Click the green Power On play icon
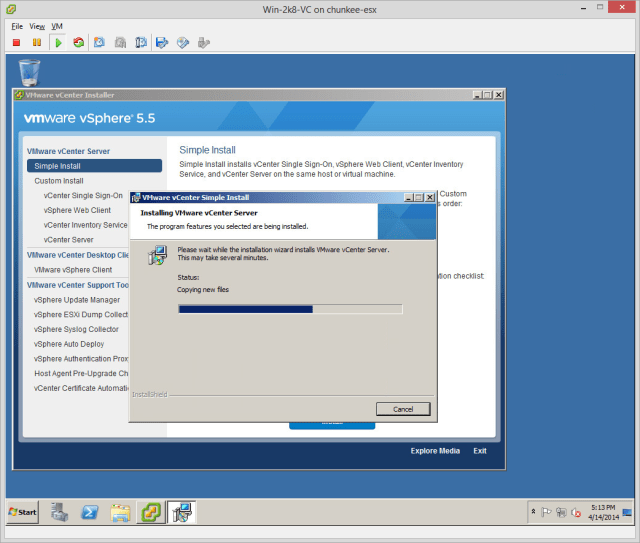Image resolution: width=640 pixels, height=543 pixels. pos(58,42)
